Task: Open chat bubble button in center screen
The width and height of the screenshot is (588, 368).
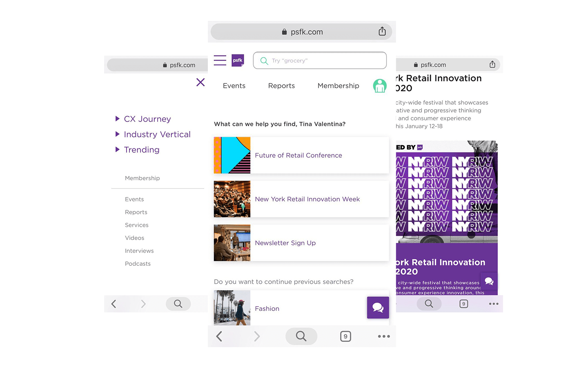Action: 378,307
